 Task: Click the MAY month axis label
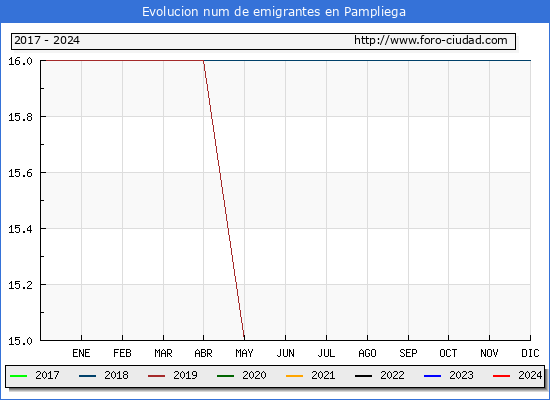click(x=244, y=353)
